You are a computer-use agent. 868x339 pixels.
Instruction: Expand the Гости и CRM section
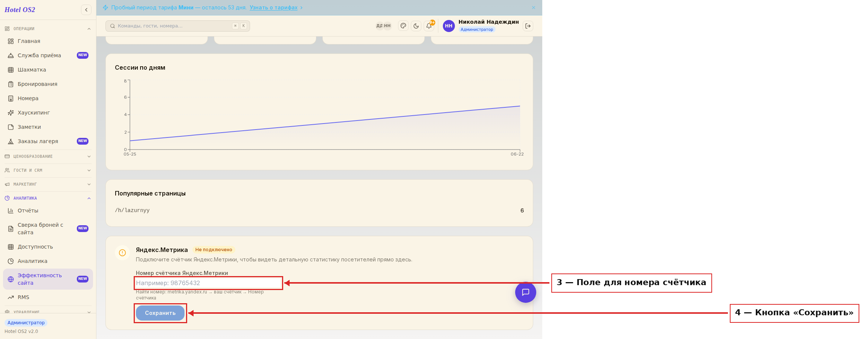[x=48, y=170]
